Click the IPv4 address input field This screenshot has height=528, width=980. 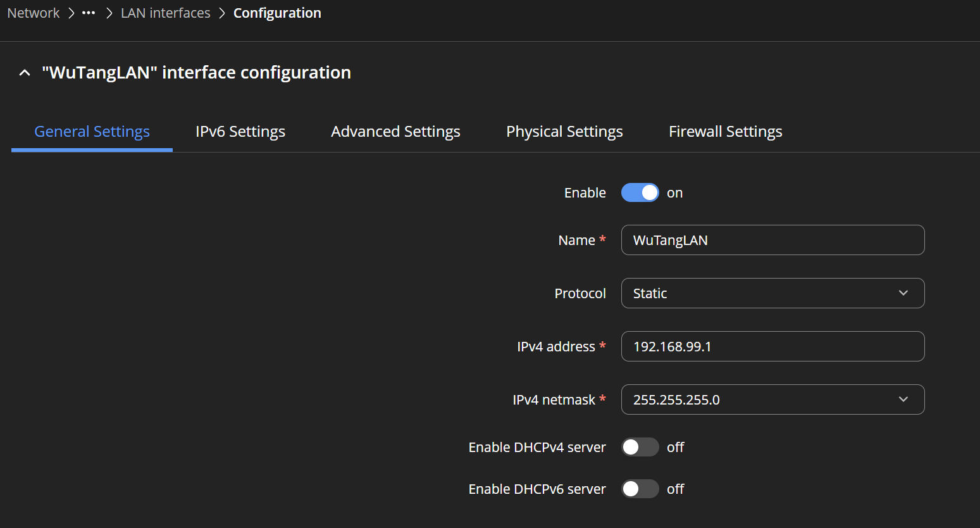772,346
